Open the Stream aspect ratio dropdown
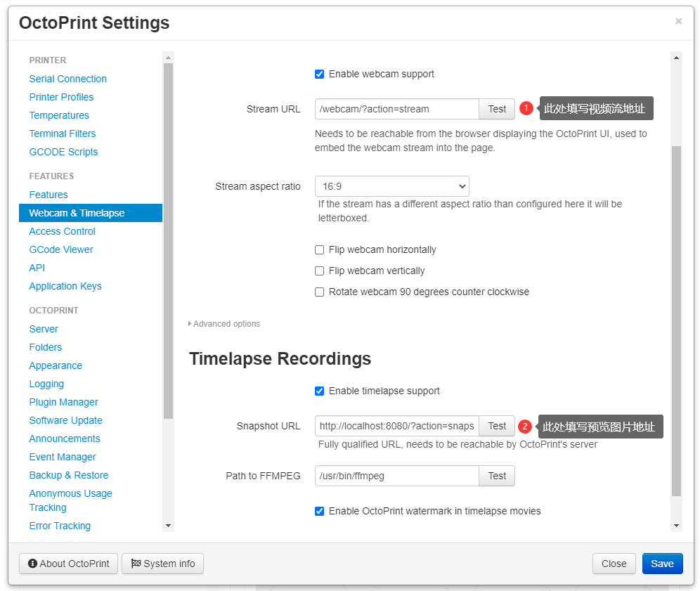Image resolution: width=700 pixels, height=591 pixels. tap(391, 186)
